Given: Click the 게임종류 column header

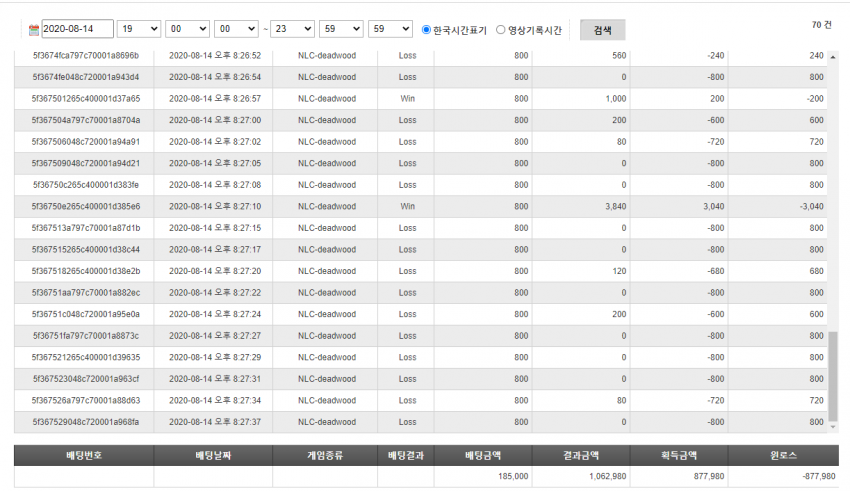Looking at the screenshot, I should tap(325, 455).
